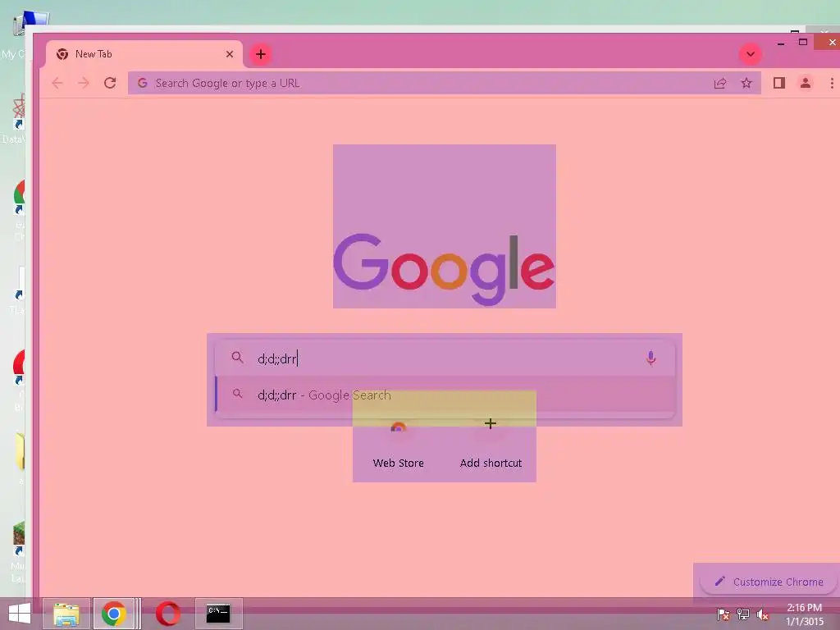Viewport: 840px width, 630px height.
Task: Click the Add shortcut plus tile
Action: click(491, 445)
